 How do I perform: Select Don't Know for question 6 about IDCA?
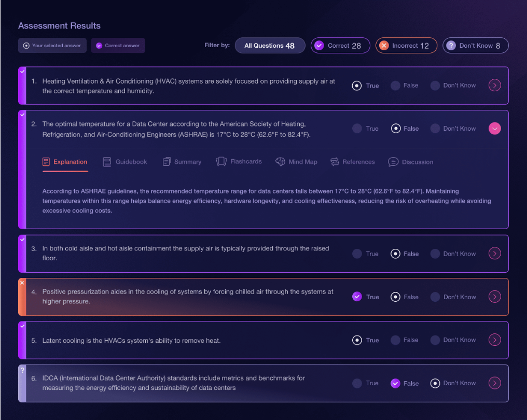point(435,383)
